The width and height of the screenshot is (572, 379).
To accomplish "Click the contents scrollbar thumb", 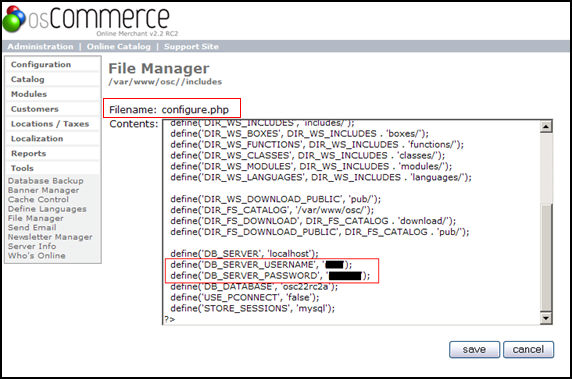I will pyautogui.click(x=546, y=257).
